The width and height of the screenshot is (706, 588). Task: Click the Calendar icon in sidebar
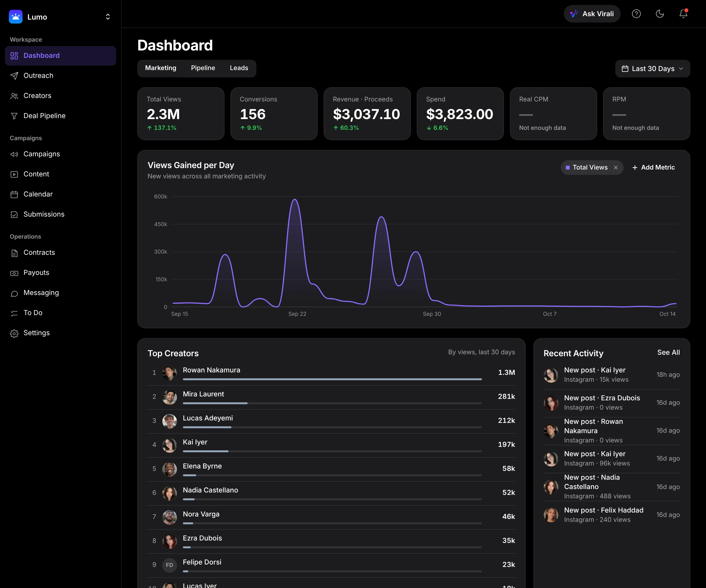click(x=14, y=194)
